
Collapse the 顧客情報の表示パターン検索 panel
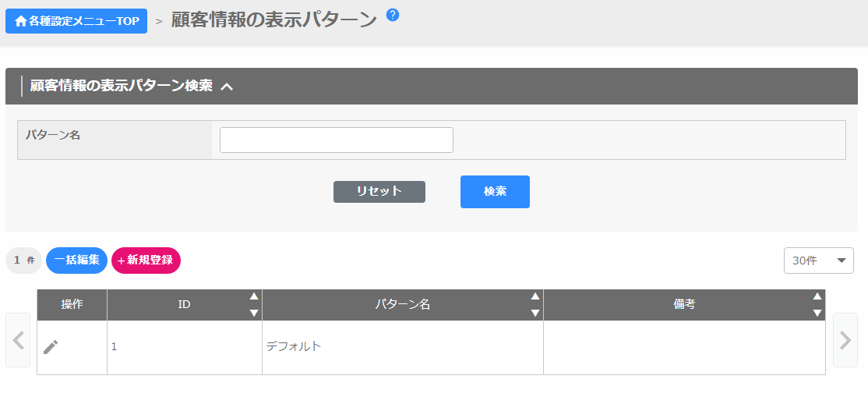click(227, 87)
